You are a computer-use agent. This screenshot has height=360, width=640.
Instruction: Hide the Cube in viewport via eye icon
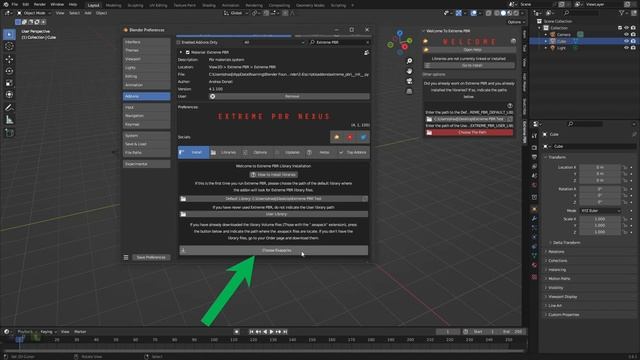point(626,41)
